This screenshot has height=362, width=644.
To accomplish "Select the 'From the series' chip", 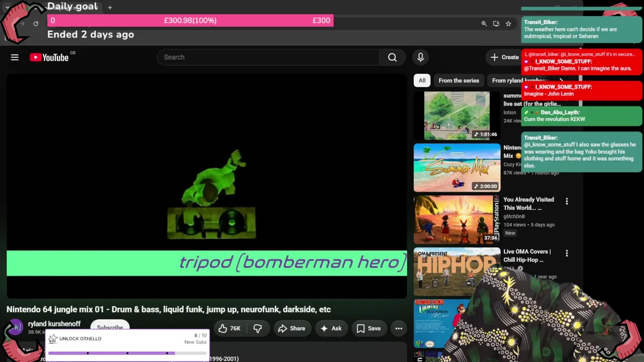I will point(459,80).
